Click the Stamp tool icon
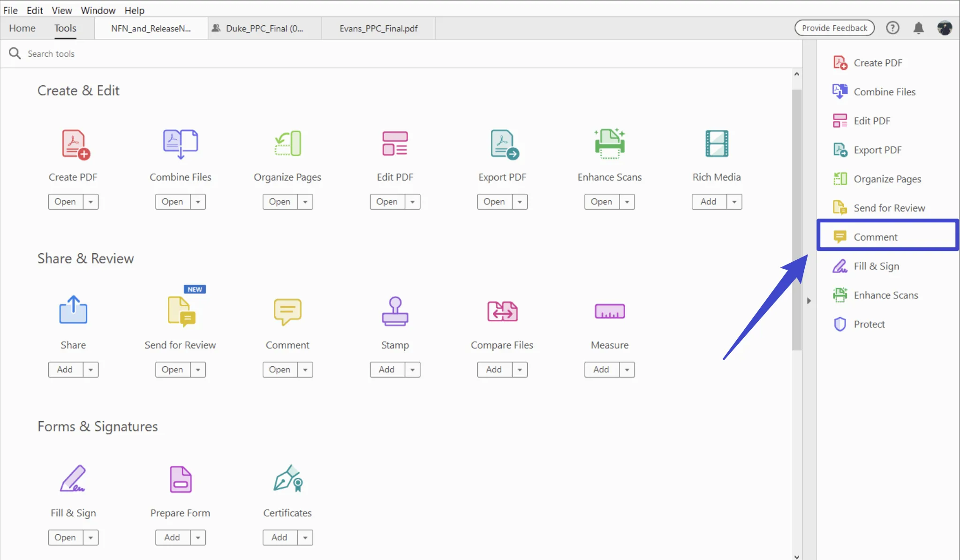Viewport: 960px width, 560px height. (x=395, y=311)
